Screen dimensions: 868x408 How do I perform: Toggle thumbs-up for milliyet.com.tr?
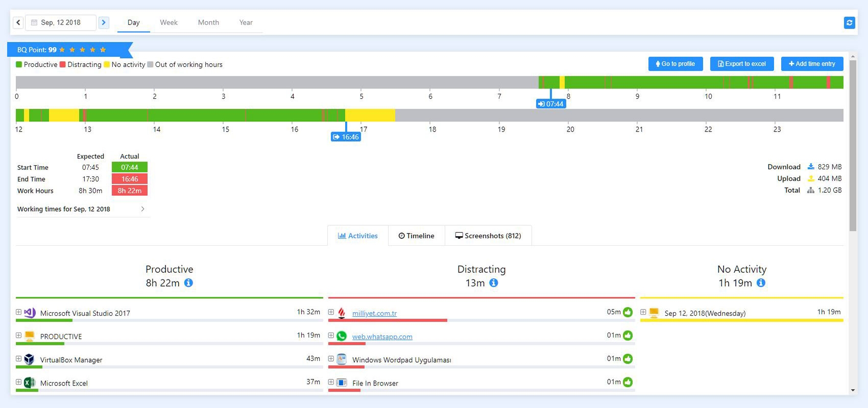coord(628,312)
